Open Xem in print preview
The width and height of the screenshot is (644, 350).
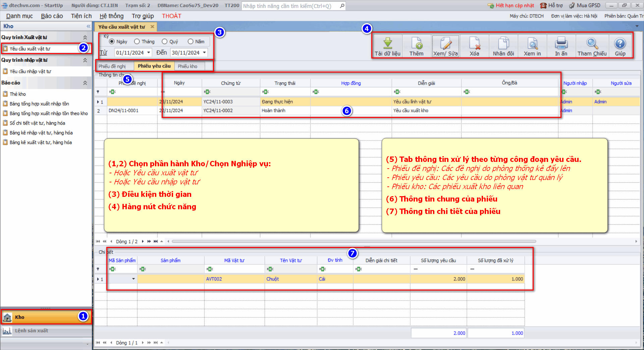click(x=532, y=44)
